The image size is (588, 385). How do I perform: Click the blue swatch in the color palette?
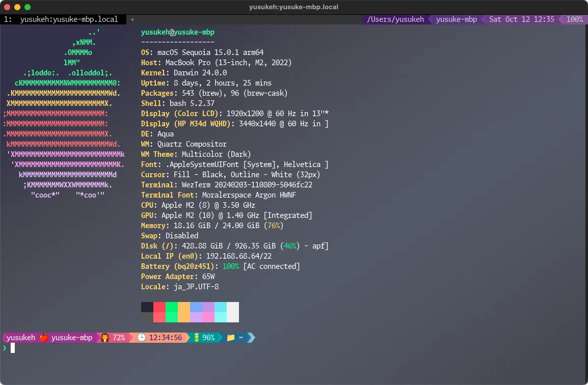click(196, 307)
